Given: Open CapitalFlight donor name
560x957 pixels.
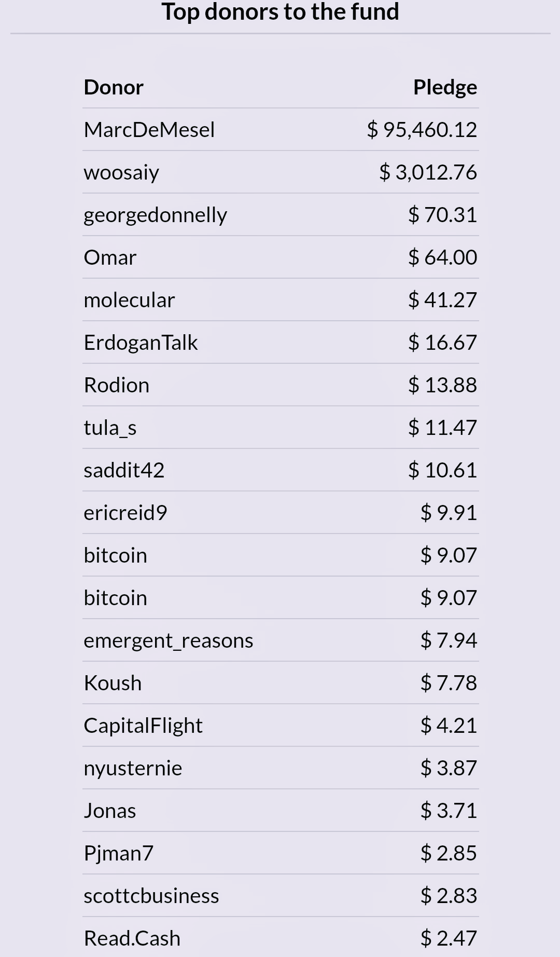Looking at the screenshot, I should click(x=143, y=726).
